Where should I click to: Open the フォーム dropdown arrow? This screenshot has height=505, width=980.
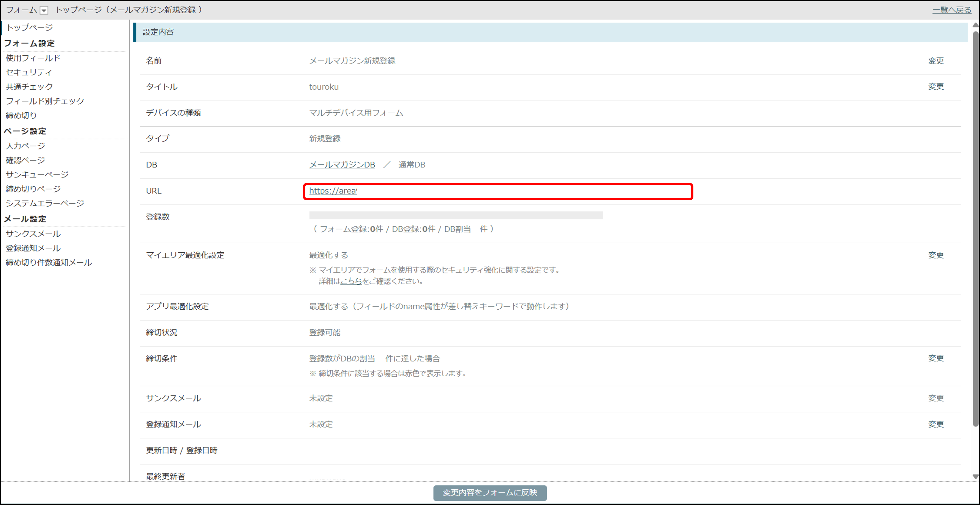point(44,11)
